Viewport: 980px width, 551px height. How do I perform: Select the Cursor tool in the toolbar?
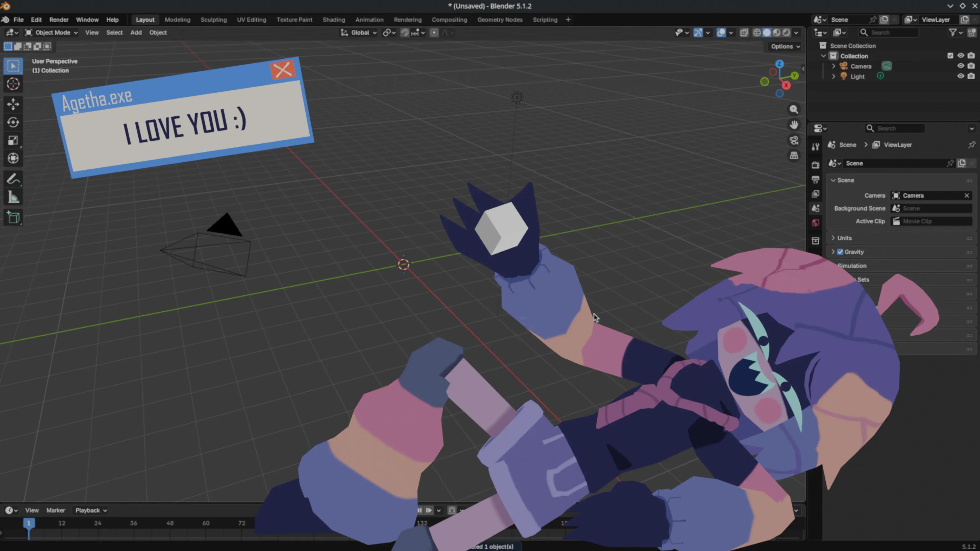click(x=13, y=84)
